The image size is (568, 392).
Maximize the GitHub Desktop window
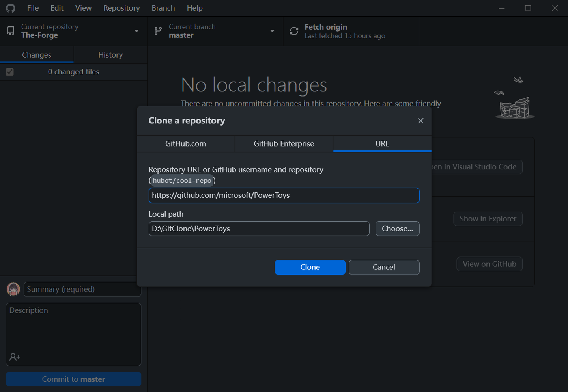click(x=528, y=8)
